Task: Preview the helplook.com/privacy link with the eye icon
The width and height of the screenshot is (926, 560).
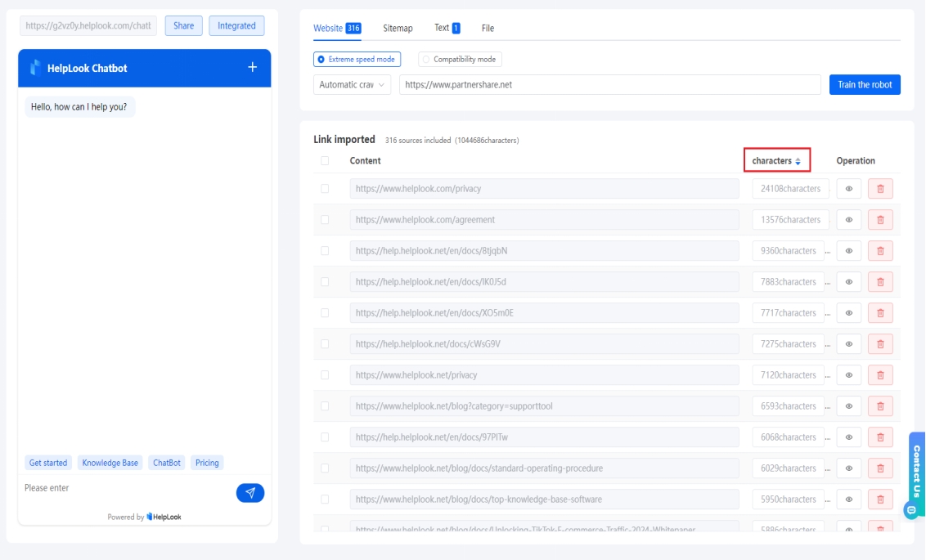Action: (849, 188)
